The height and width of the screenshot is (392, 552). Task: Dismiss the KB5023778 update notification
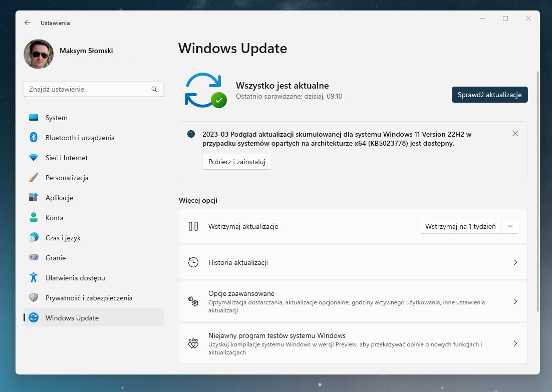point(515,133)
